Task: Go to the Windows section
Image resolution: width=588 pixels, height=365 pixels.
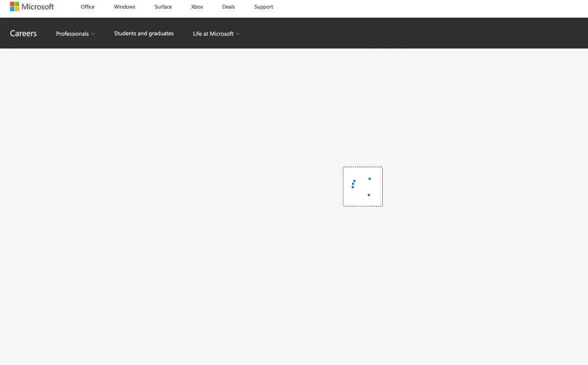Action: (124, 7)
